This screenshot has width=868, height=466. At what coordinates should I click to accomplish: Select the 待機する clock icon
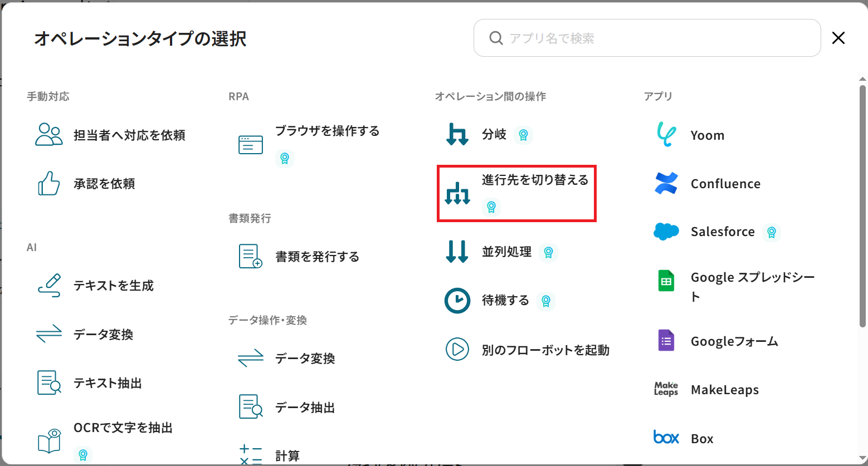457,301
